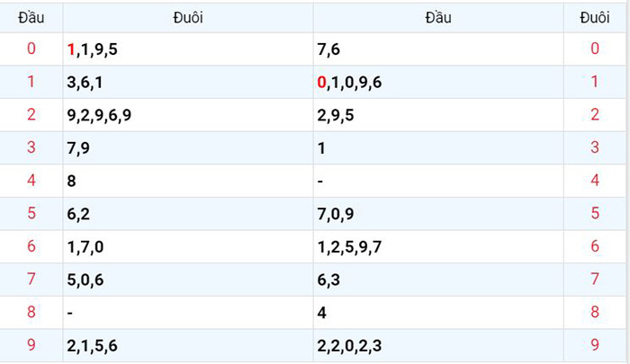Click the cell showing 7,6

pos(438,49)
